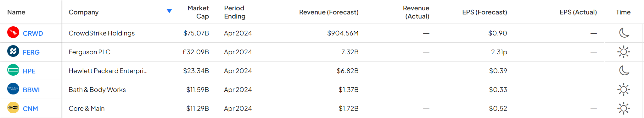Image resolution: width=644 pixels, height=118 pixels.
Task: Click the sun icon in the CNM row
Action: click(624, 108)
